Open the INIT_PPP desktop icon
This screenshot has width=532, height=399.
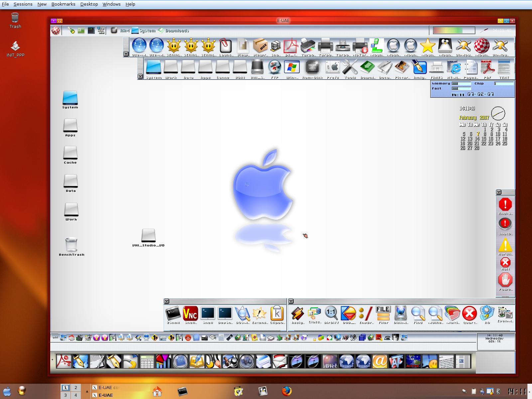click(x=15, y=49)
